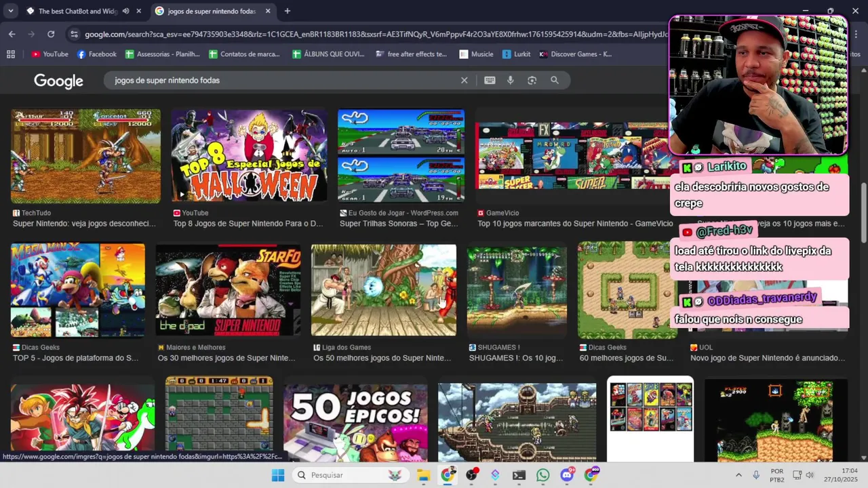Open the Dicas Geeks green maze thumbnail
This screenshot has height=488, width=868.
[627, 290]
